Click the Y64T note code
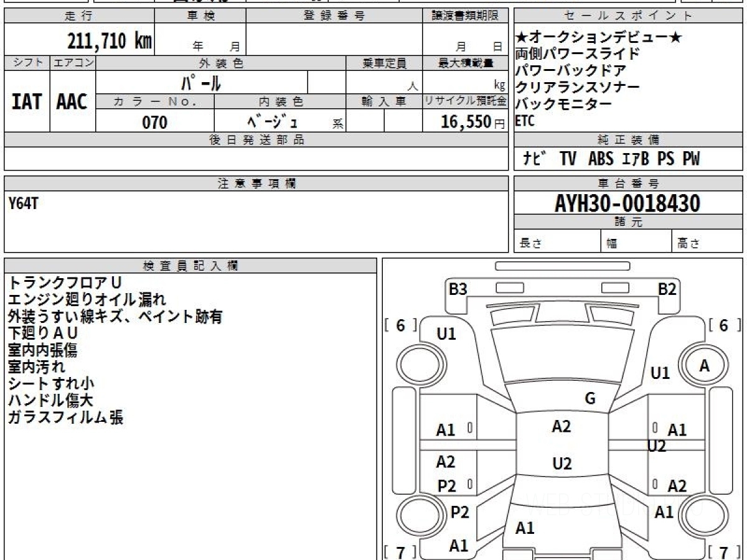Viewport: 747px width, 560px height. coord(23,203)
